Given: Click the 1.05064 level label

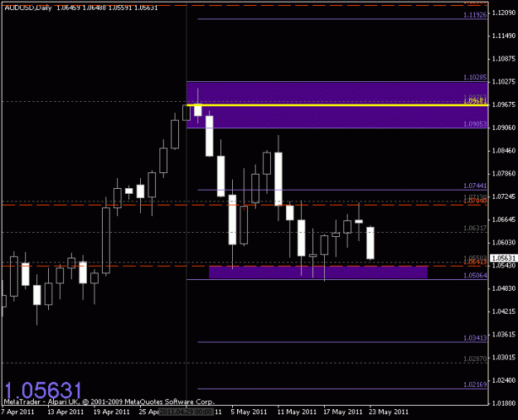Looking at the screenshot, I should pos(475,275).
